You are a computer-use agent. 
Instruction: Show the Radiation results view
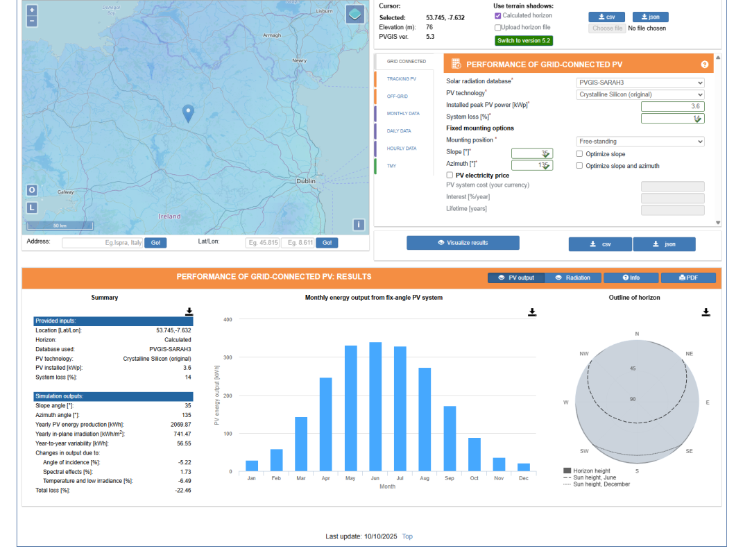(x=573, y=278)
